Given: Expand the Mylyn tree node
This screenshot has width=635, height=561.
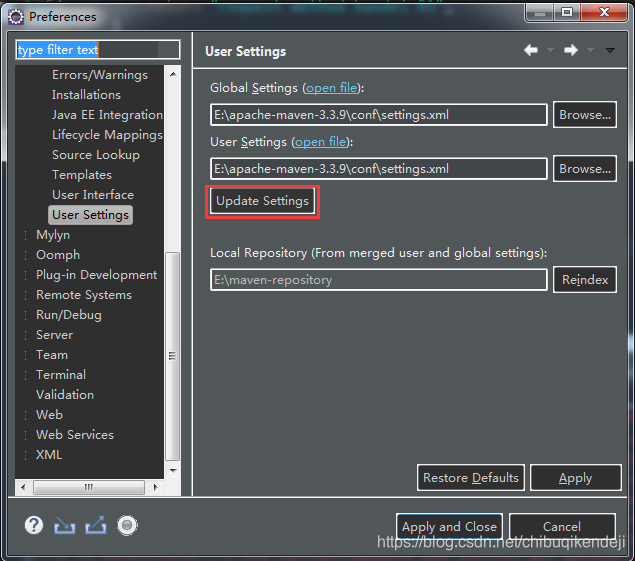Looking at the screenshot, I should [x=27, y=235].
